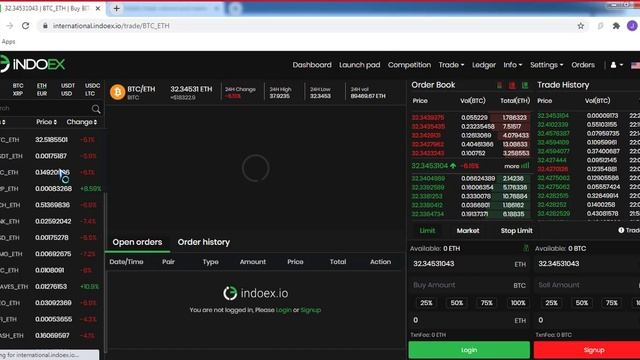Set sell amount to 75%
640x360 pixels.
tap(611, 303)
